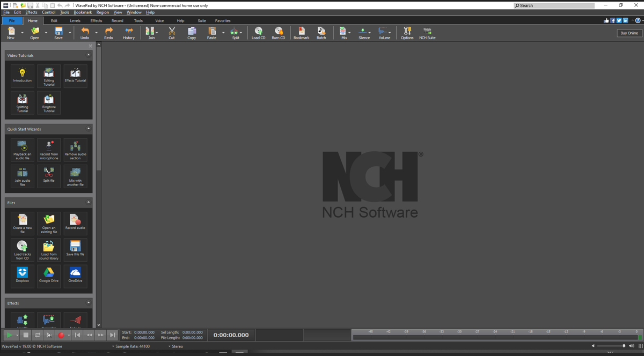Screen dimensions: 644x356
Task: Switch to the Levels ribbon tab
Action: coord(75,20)
